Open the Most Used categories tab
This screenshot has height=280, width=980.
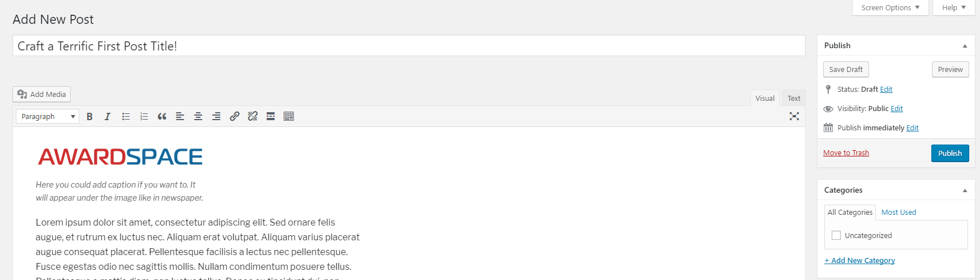click(898, 212)
